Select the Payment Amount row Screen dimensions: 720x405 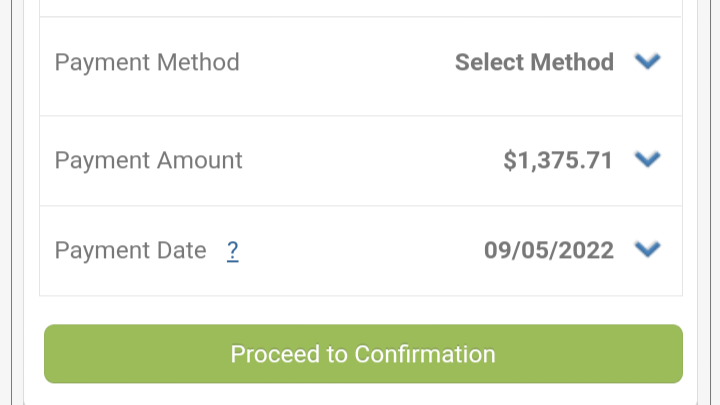(361, 161)
